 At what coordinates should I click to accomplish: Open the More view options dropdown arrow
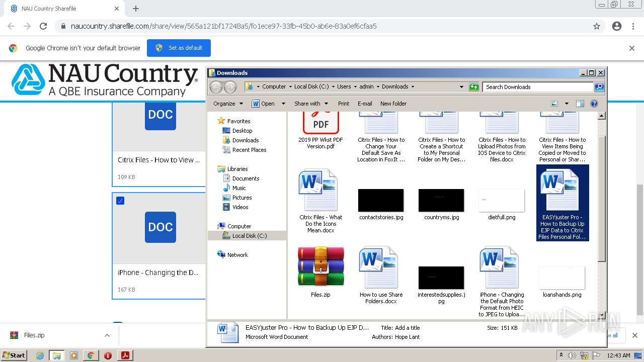pyautogui.click(x=567, y=104)
